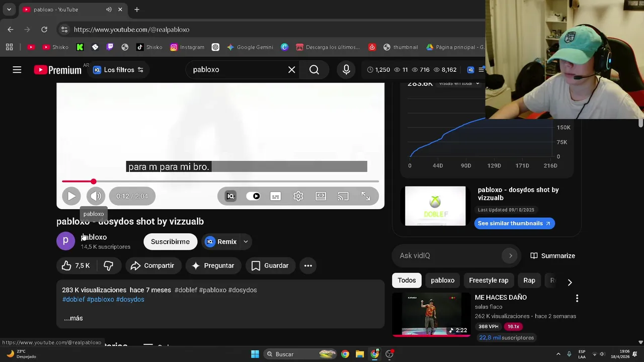This screenshot has width=644, height=362.
Task: Play the video
Action: point(71,196)
